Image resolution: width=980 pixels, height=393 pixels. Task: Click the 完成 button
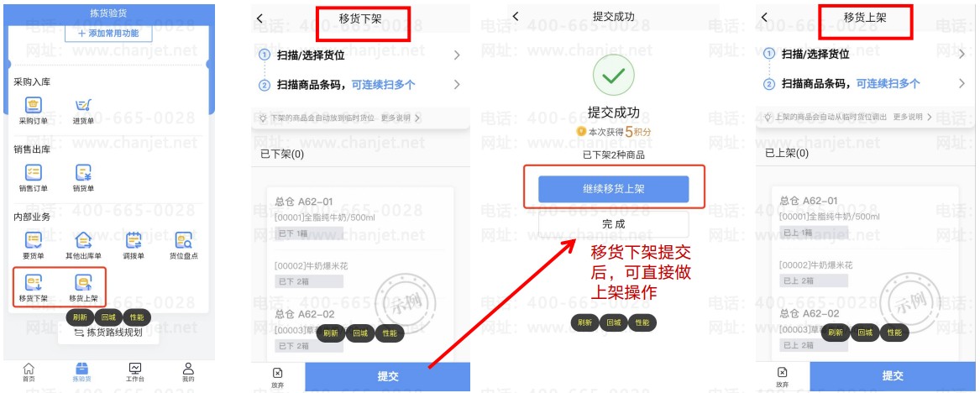[x=613, y=223]
